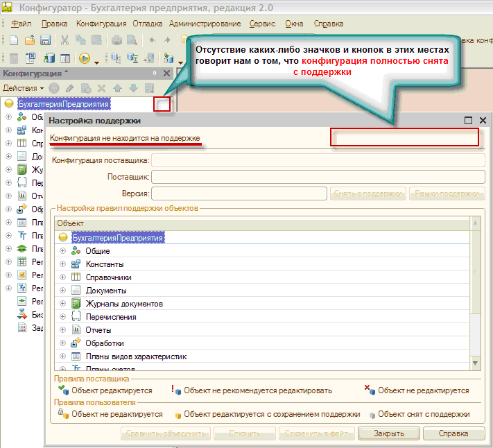The height and width of the screenshot is (448, 493).
Task: Expand the Справочники node in support tree
Action: (x=62, y=277)
